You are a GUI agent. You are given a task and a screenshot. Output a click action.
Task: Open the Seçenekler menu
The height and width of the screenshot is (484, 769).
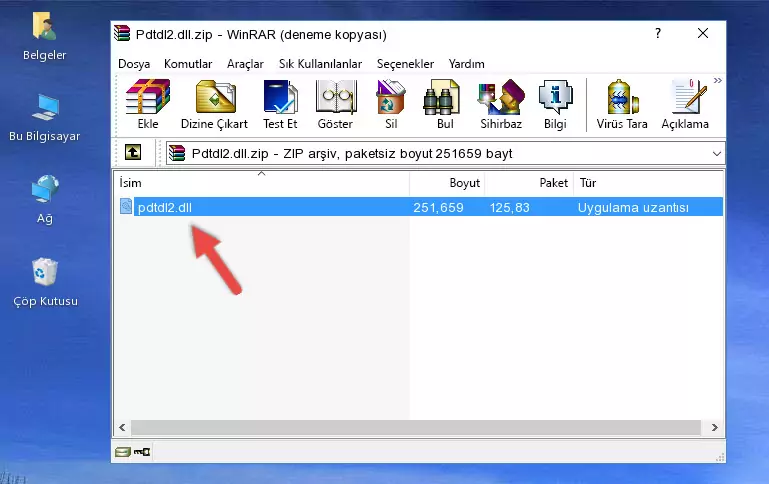[x=405, y=64]
